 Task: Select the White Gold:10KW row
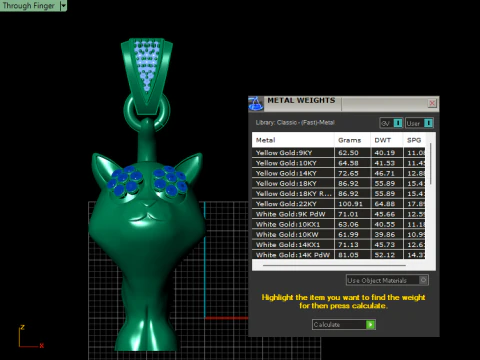point(338,234)
